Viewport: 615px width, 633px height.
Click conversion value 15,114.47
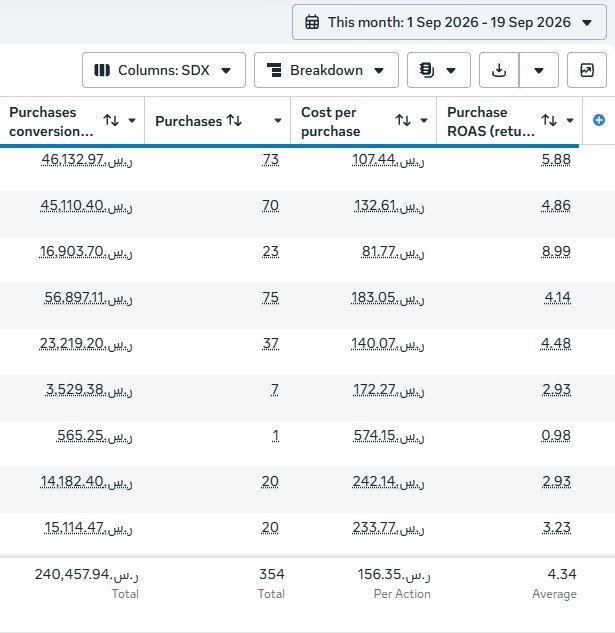click(x=88, y=528)
